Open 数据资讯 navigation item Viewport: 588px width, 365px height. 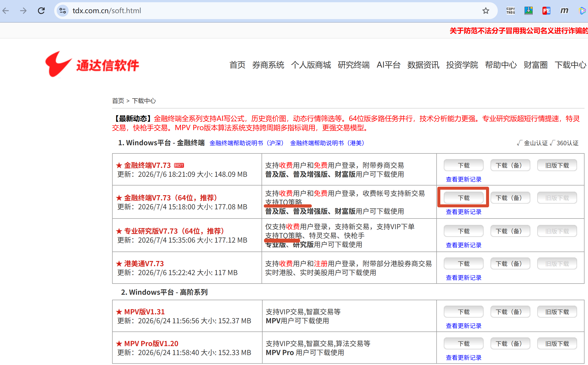click(423, 65)
